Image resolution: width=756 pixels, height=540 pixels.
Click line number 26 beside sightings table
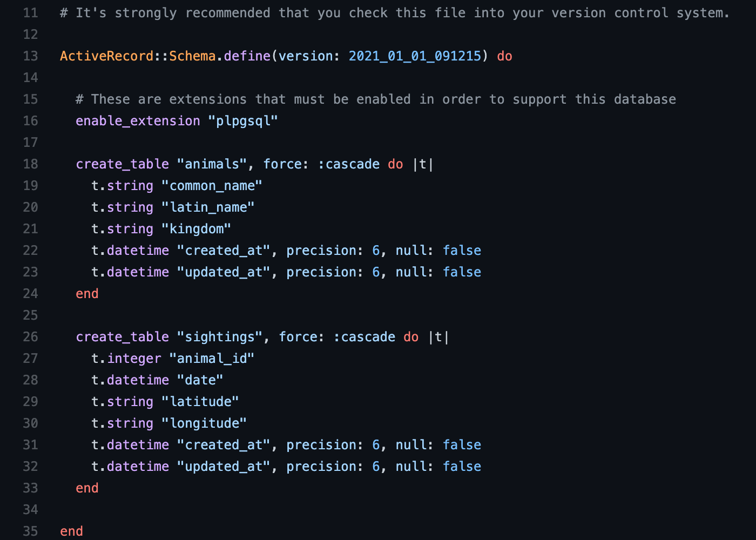tap(31, 337)
